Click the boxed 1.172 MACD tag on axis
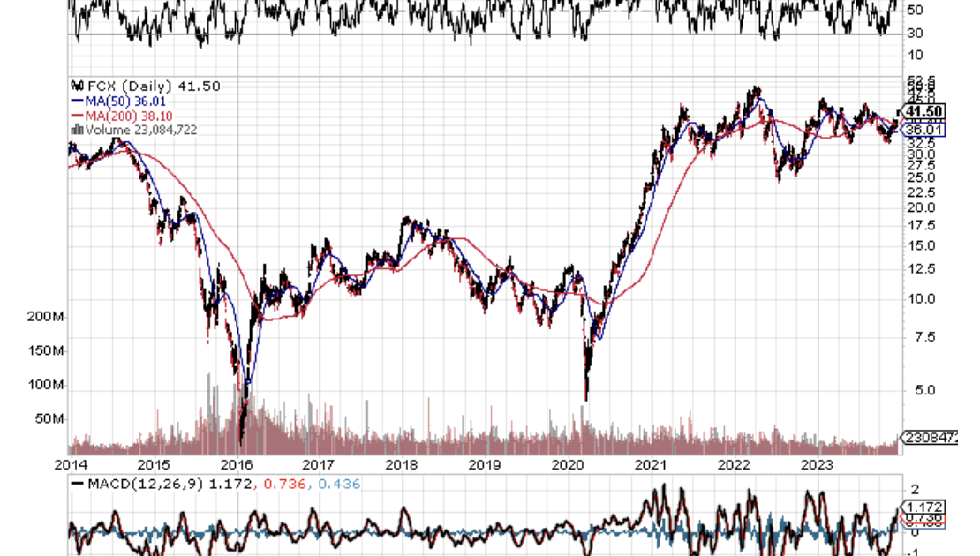Screen dimensions: 980x556 click(923, 507)
